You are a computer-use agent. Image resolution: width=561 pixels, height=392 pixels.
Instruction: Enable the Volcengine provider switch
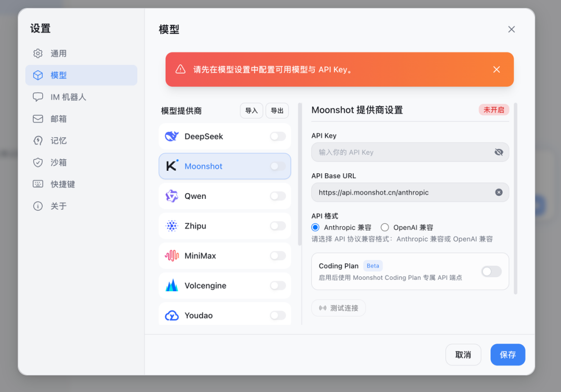278,286
